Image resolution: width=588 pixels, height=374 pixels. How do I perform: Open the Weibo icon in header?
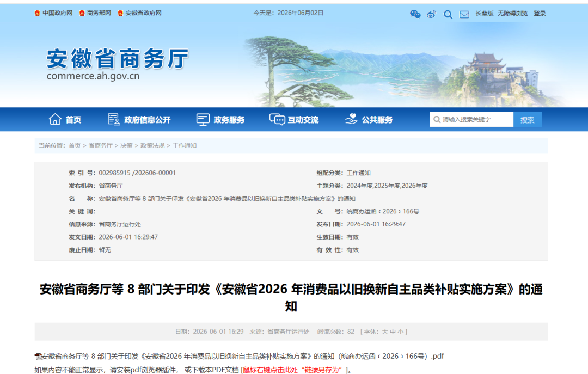432,14
